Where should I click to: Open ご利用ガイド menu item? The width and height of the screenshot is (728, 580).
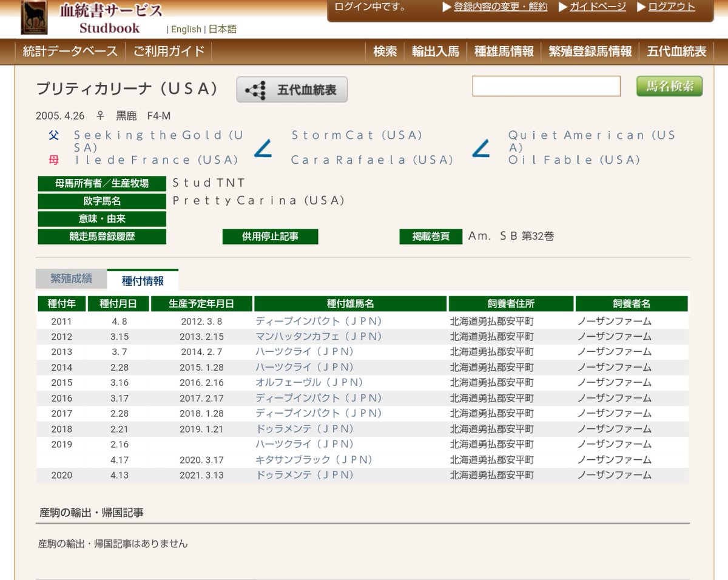pyautogui.click(x=169, y=52)
